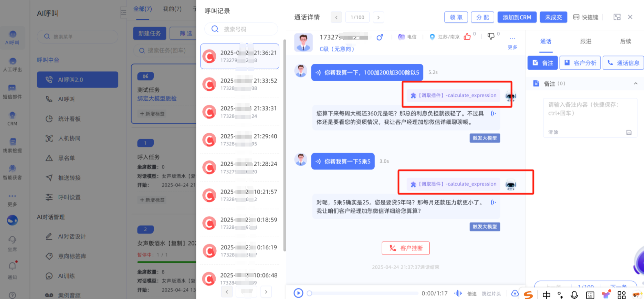Screen dimensions: 644x299
Task: Click save icon in 备注 box
Action: click(629, 132)
